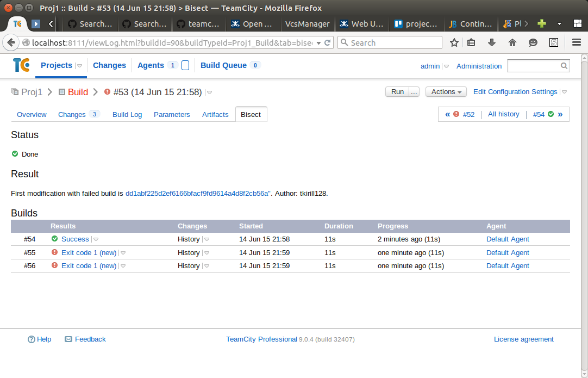Bookmark this page with the star icon

pos(454,42)
